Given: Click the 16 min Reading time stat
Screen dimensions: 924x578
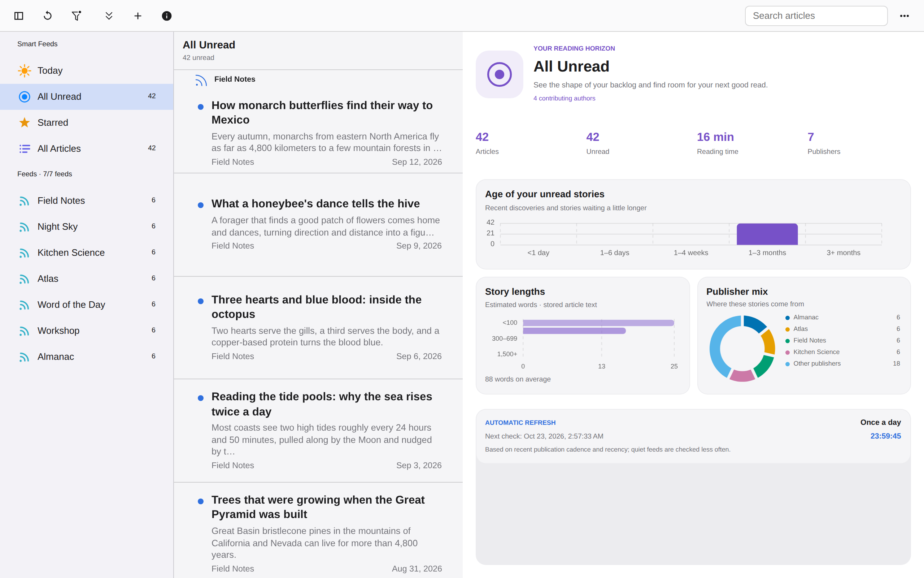Looking at the screenshot, I should point(717,143).
